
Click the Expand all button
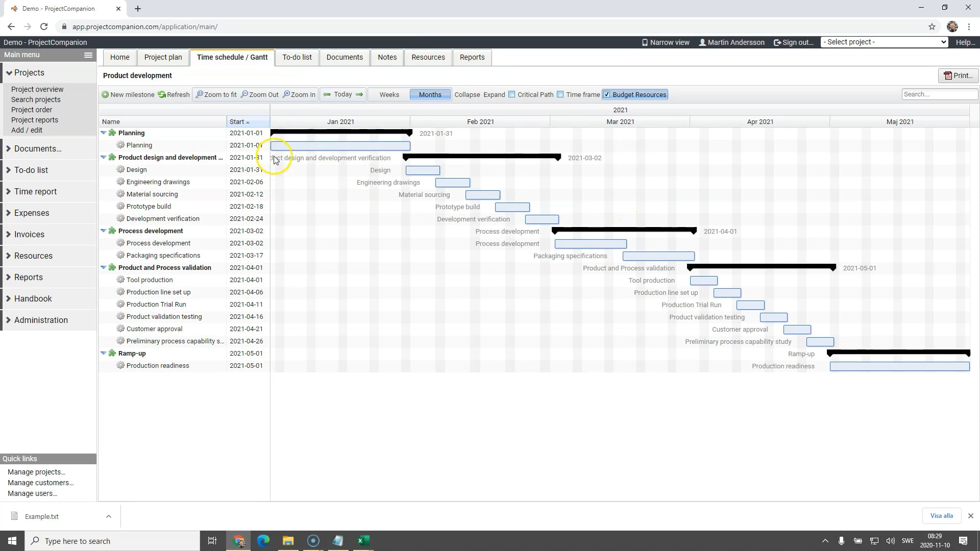[x=494, y=95]
